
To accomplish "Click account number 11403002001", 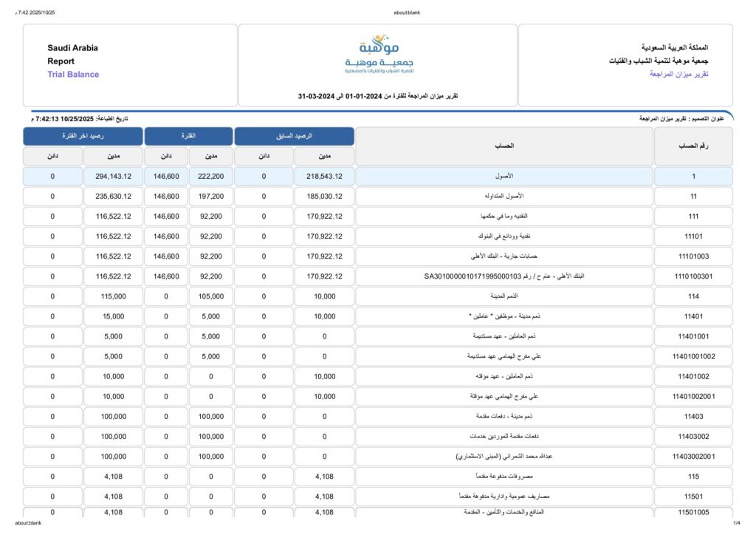I will (x=693, y=457).
